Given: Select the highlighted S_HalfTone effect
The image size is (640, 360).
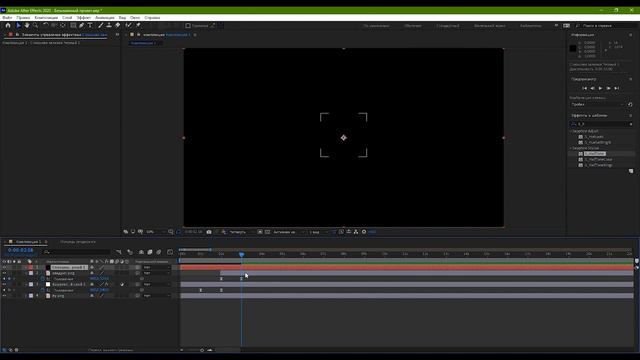Looking at the screenshot, I should (x=595, y=154).
